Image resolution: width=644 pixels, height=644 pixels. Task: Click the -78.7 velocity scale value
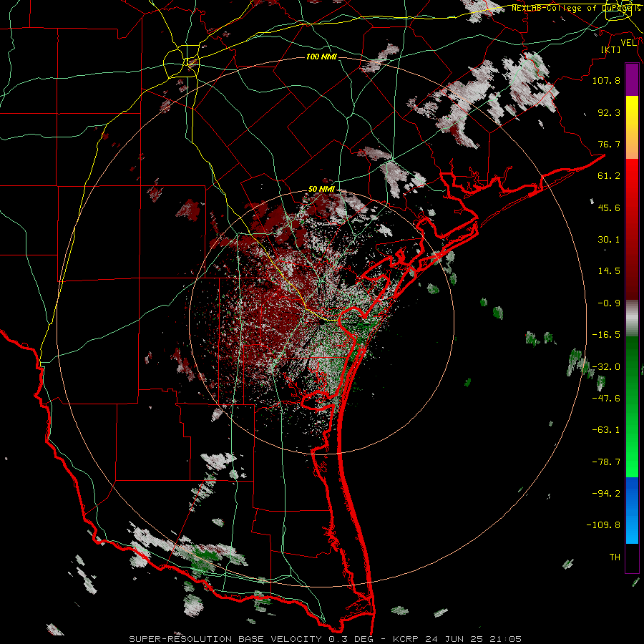[x=606, y=462]
